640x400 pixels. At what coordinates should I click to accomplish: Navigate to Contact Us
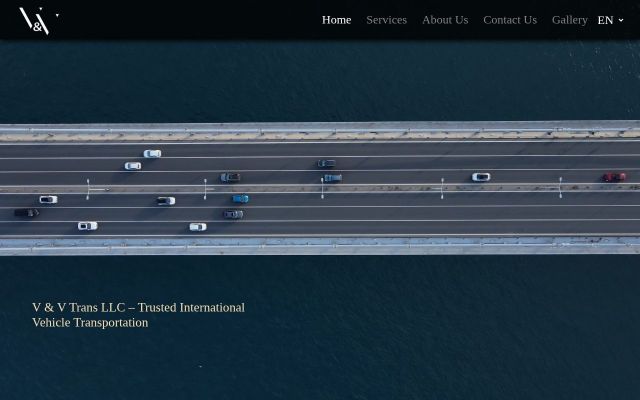[x=510, y=20]
